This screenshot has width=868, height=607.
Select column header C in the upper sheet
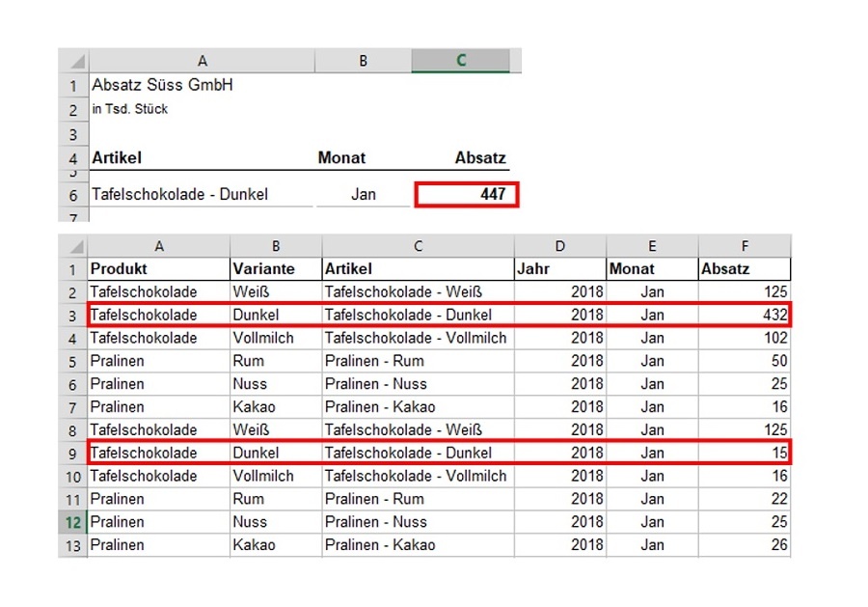pyautogui.click(x=460, y=61)
